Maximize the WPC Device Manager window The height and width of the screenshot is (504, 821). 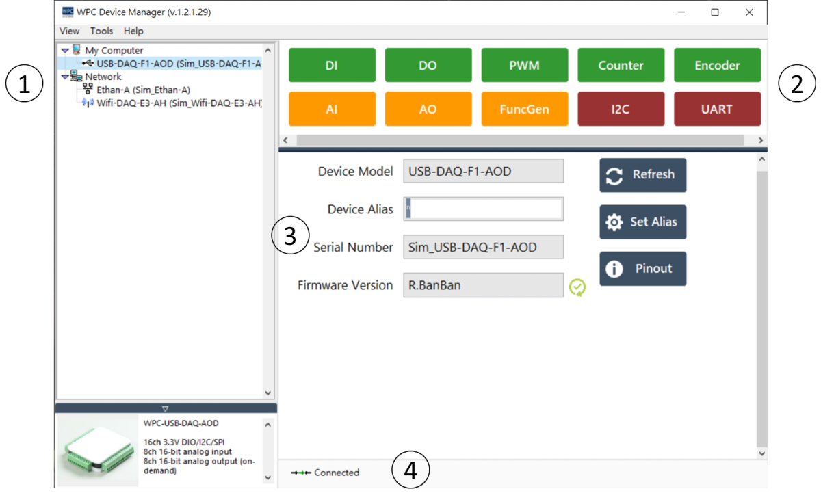(715, 12)
